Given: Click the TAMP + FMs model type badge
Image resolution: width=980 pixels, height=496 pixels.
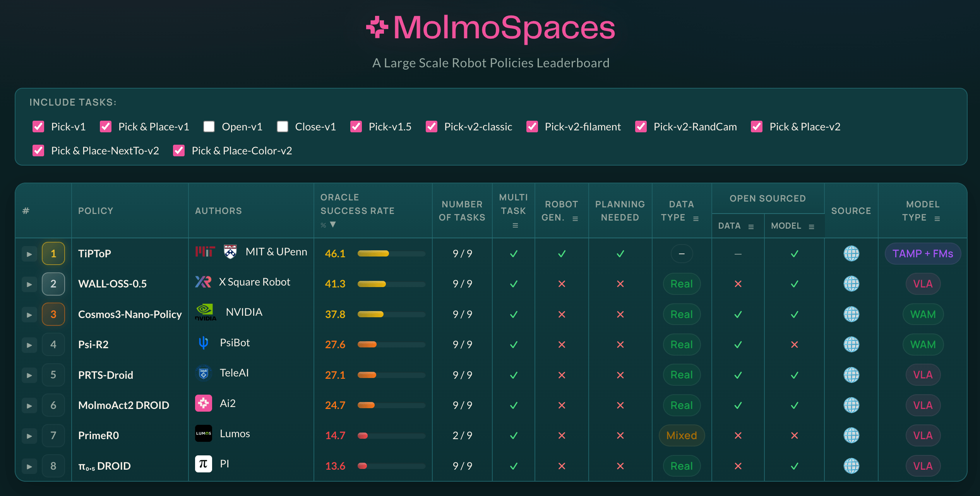Looking at the screenshot, I should point(923,253).
